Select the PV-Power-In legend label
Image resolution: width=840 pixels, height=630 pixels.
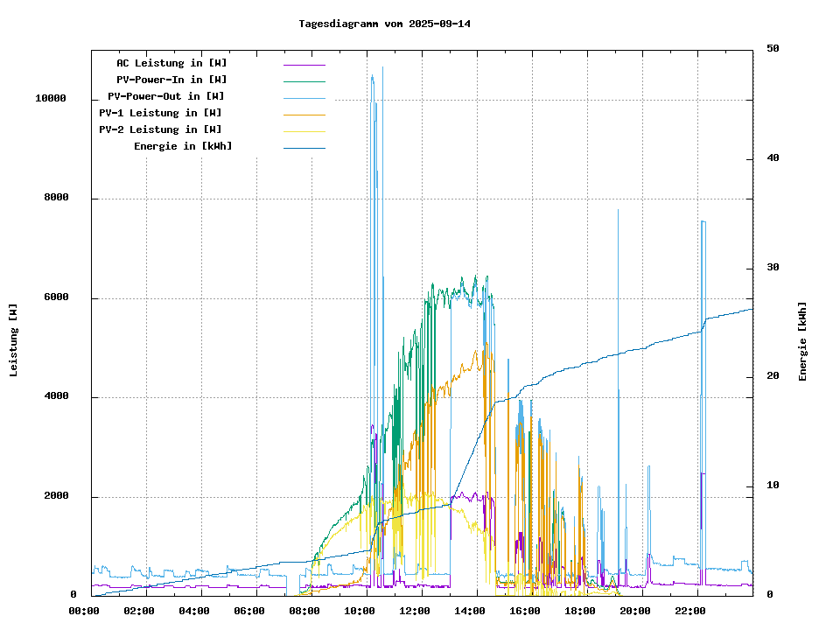pyautogui.click(x=171, y=80)
